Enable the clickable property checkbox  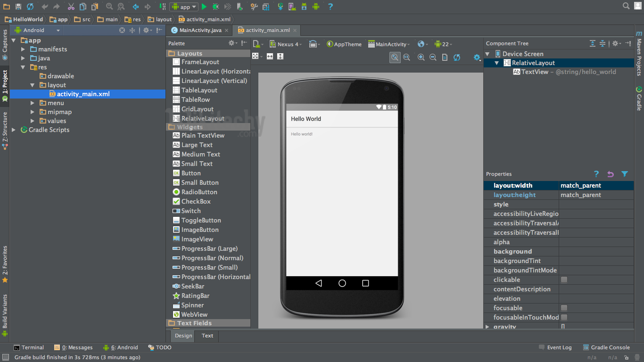click(x=564, y=280)
